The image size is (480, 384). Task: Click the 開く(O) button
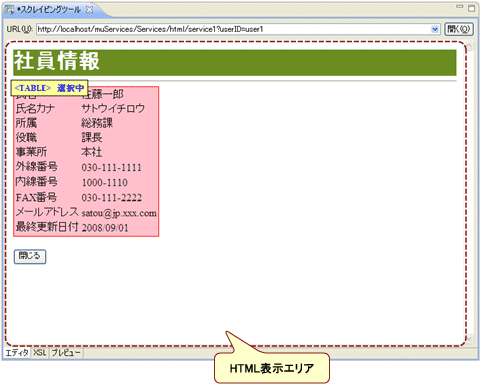point(459,29)
